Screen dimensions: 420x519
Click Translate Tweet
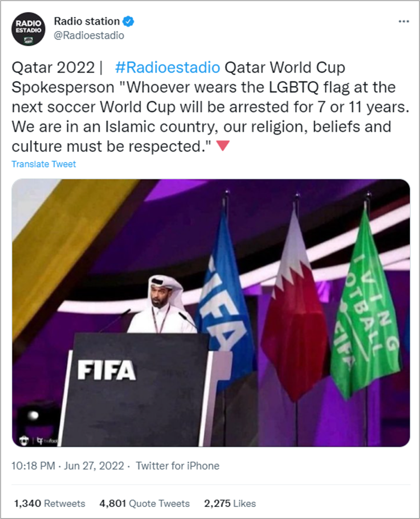point(44,164)
